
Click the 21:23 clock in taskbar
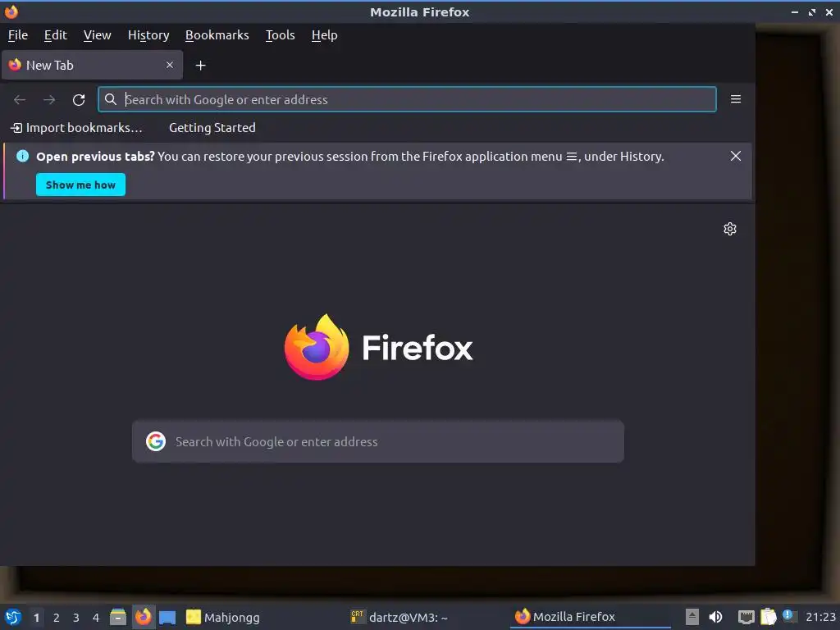click(x=820, y=617)
